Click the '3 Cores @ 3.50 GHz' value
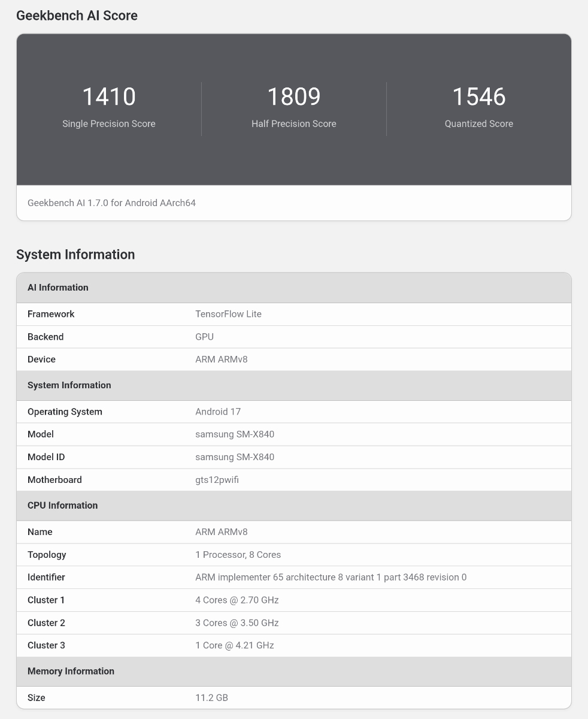This screenshot has width=588, height=719. coord(237,623)
